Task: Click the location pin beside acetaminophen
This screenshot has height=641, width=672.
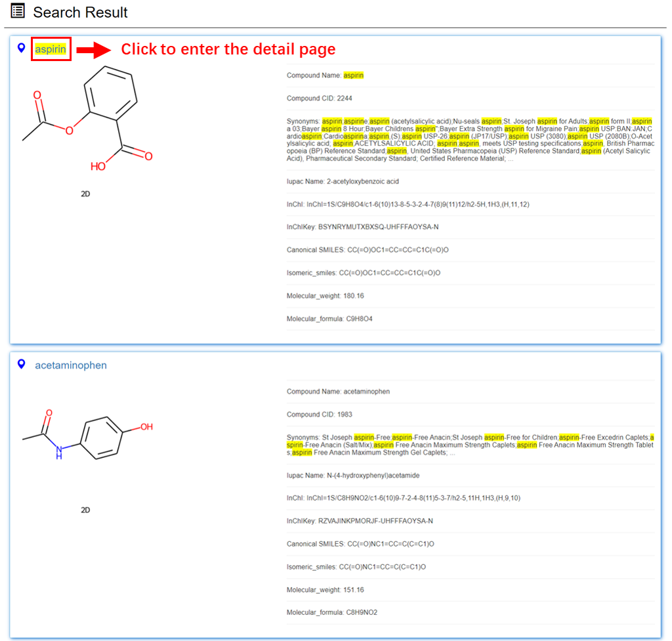Action: click(22, 365)
